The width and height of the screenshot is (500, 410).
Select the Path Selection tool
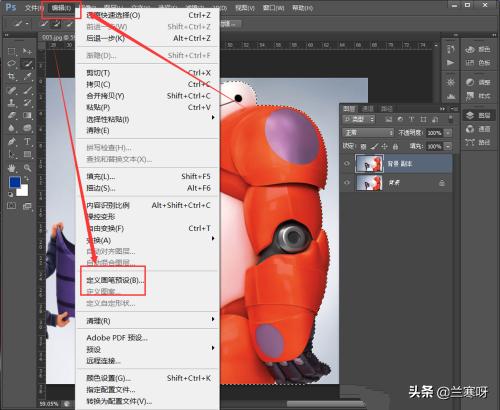11,154
